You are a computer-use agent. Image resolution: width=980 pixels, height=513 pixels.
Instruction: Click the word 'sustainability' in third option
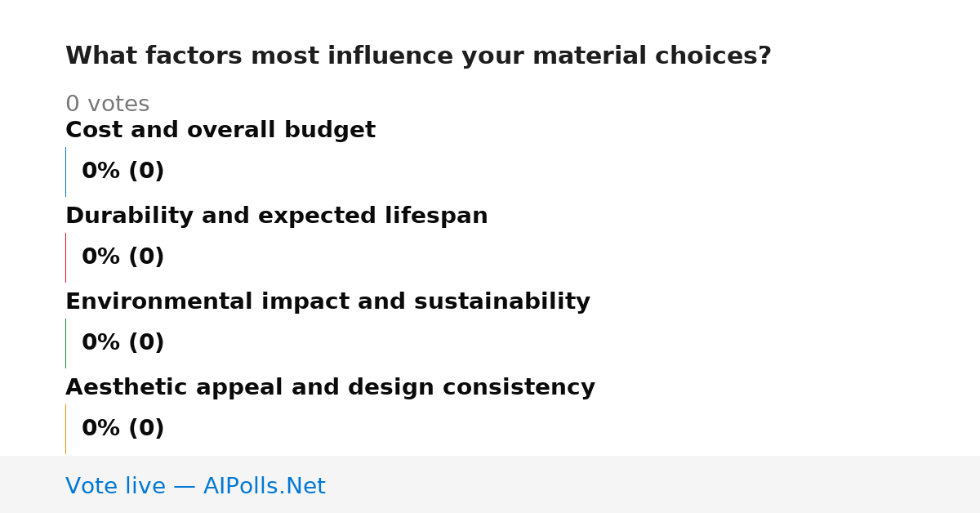[x=502, y=302]
